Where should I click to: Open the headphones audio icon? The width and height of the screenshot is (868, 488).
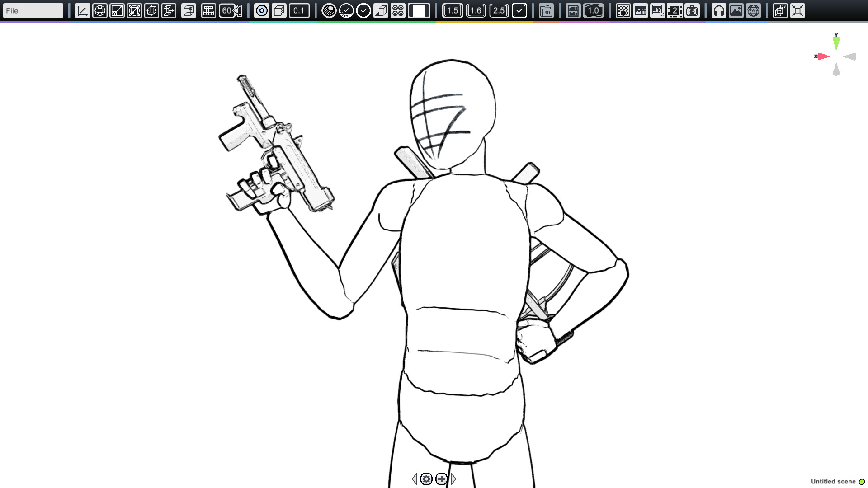point(719,10)
